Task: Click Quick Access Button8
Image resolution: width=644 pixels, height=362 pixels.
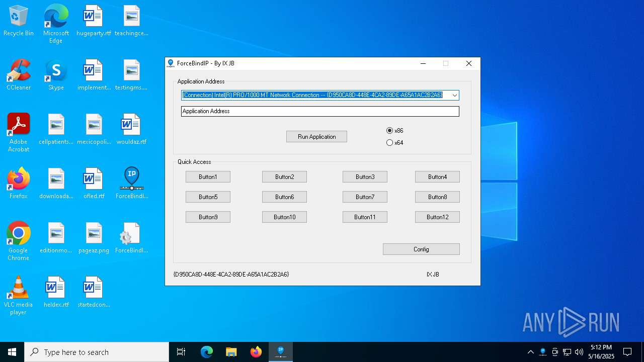Action: (437, 197)
